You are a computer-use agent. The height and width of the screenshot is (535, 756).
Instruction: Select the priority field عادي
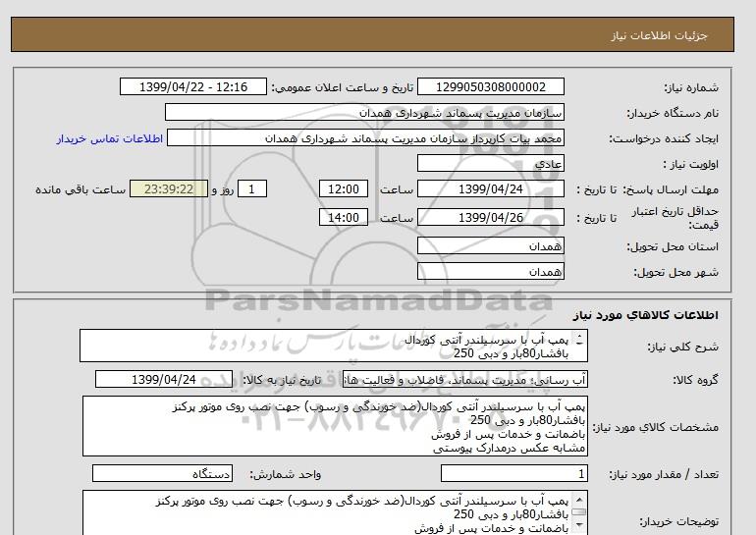pyautogui.click(x=490, y=163)
